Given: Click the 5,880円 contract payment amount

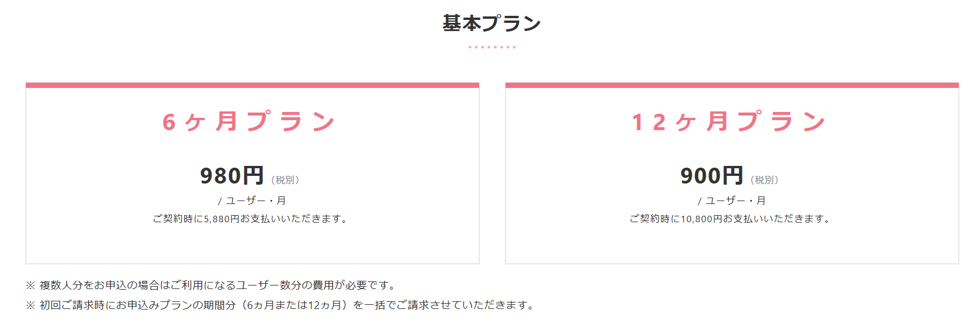Looking at the screenshot, I should [x=222, y=219].
